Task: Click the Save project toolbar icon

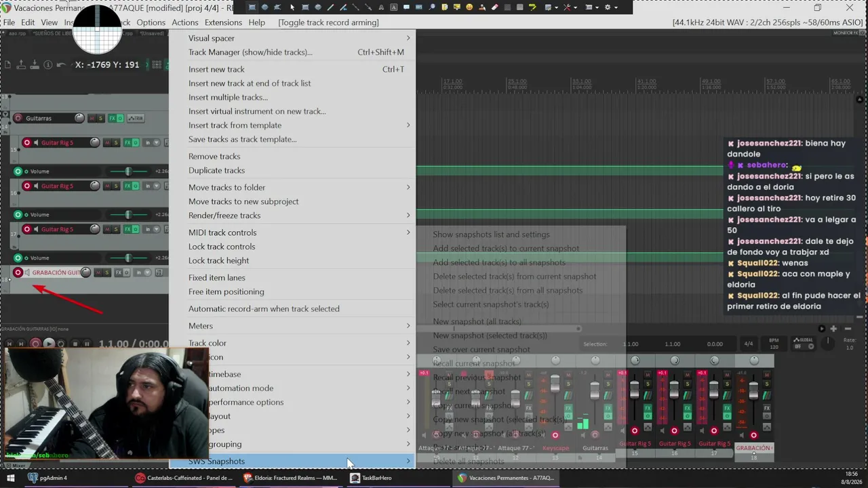Action: click(x=35, y=64)
